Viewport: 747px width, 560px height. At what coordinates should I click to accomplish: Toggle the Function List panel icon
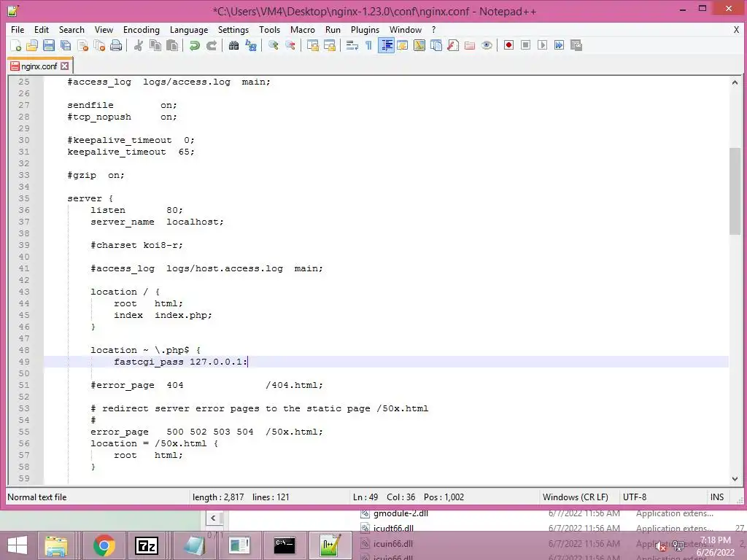point(453,45)
